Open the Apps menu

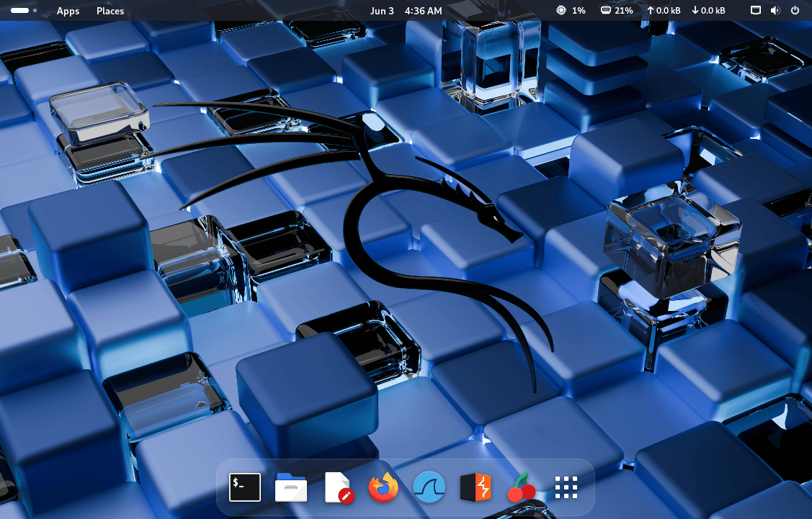coord(68,11)
